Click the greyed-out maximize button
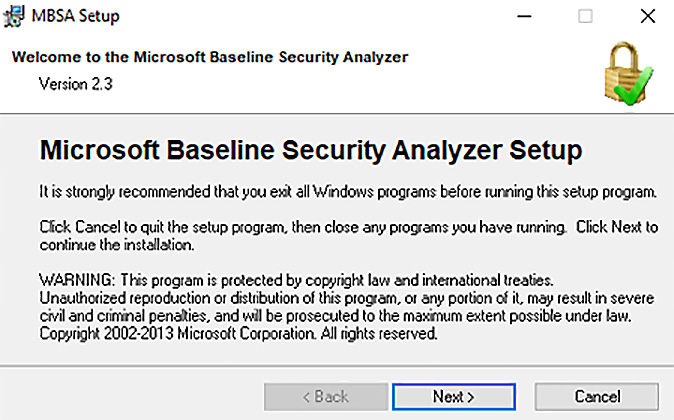This screenshot has height=420, width=674. click(585, 16)
